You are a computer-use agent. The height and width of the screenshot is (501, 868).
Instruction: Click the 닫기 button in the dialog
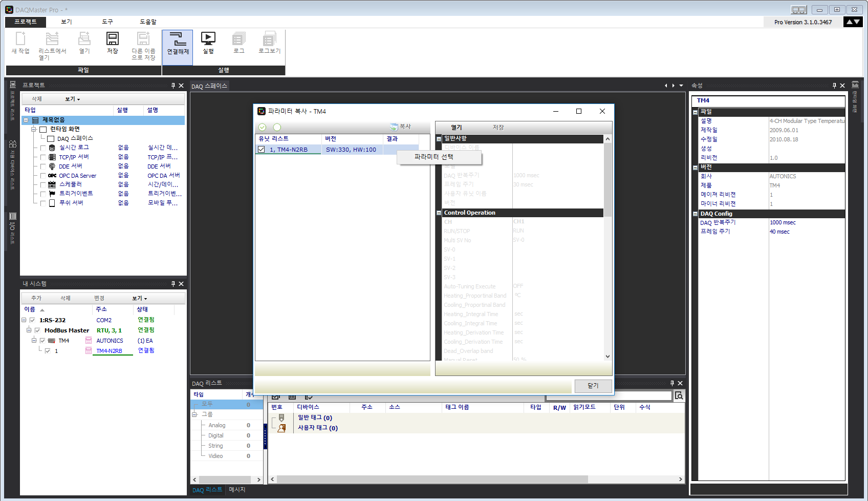[593, 386]
